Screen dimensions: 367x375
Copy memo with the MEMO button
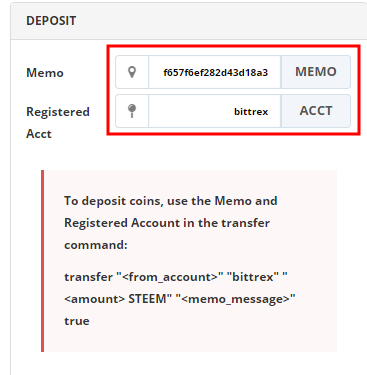[x=316, y=72]
